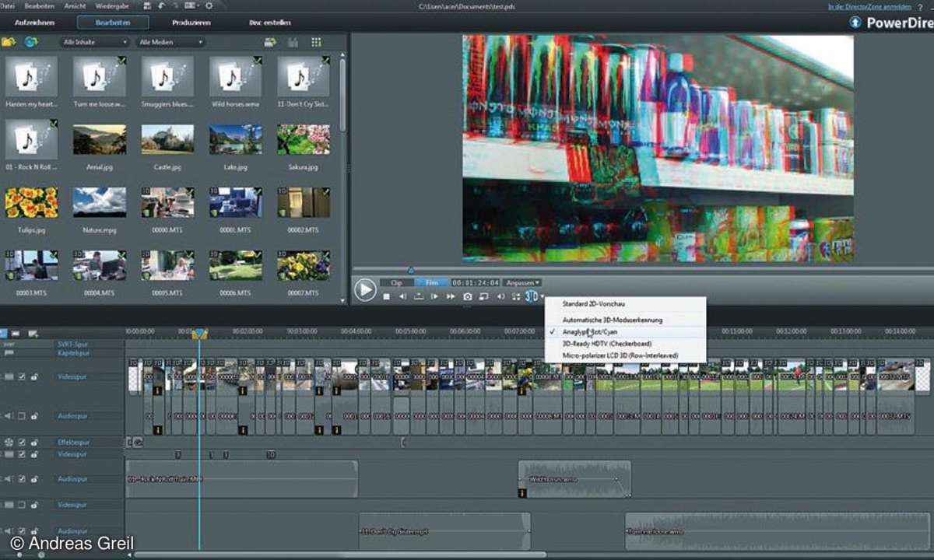934x560 pixels.
Task: Select 3D-Ready HDTV (Checkerboard) option
Action: (x=625, y=343)
